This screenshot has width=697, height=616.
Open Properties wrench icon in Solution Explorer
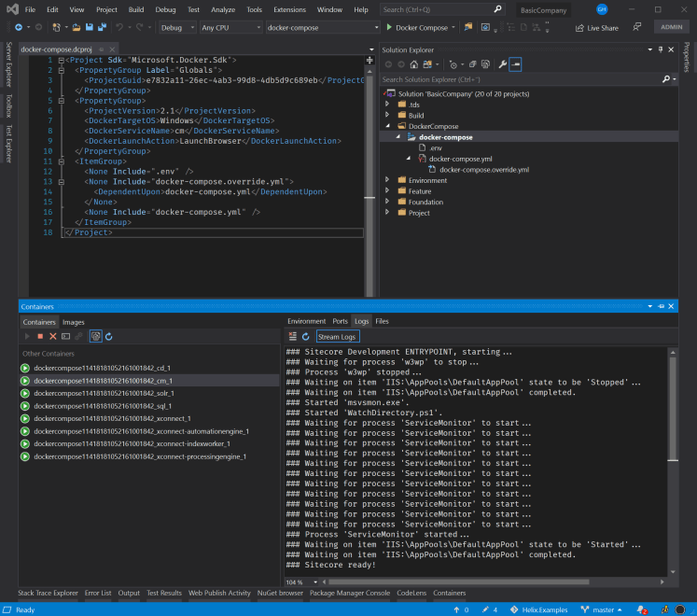(x=502, y=64)
